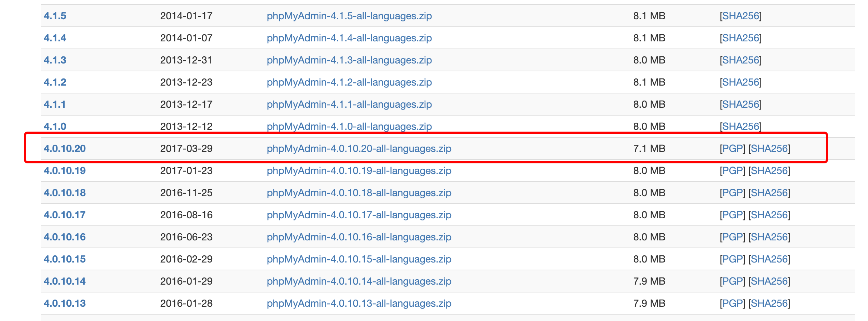Open PGP signature for version 4.0.10.14
868x321 pixels.
733,281
